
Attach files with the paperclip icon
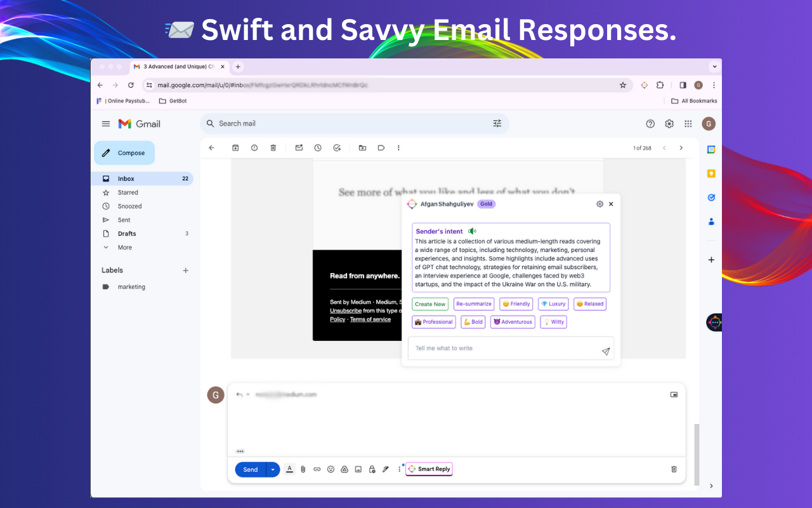[303, 469]
